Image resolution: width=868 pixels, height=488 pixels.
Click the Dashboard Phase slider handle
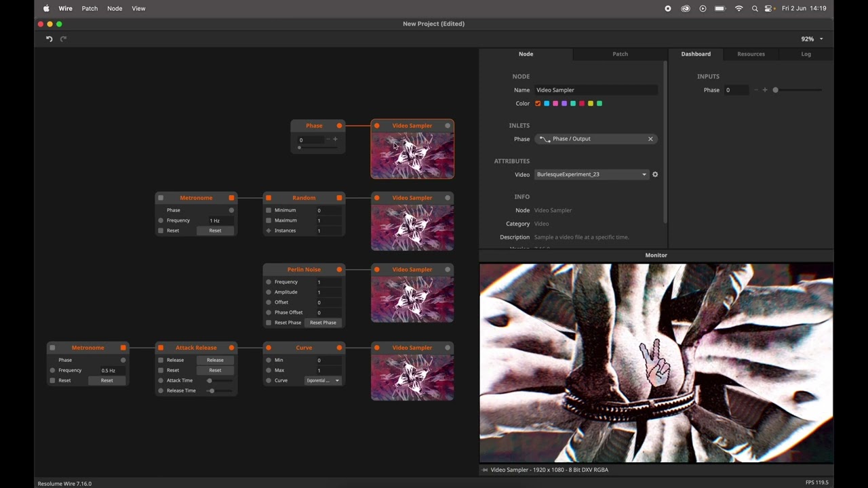click(x=776, y=90)
